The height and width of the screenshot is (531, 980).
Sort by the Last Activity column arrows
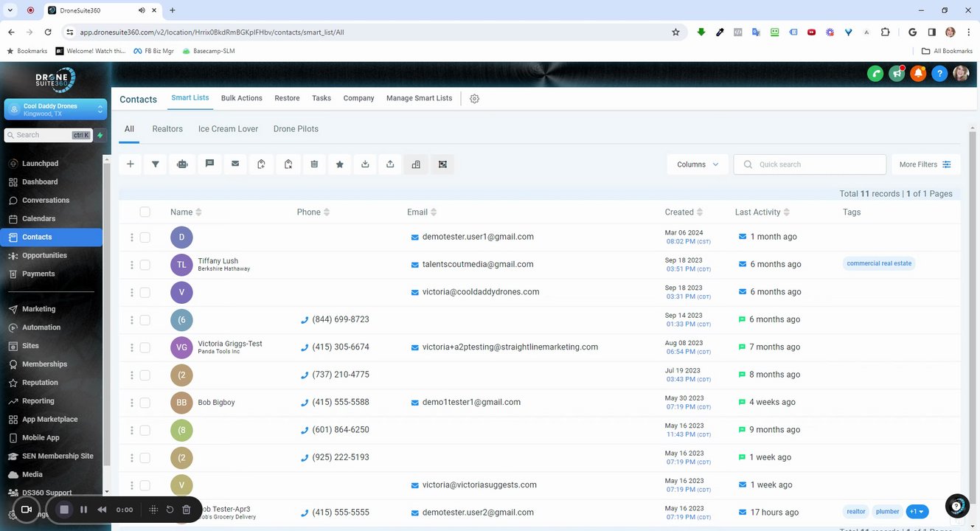tap(787, 212)
